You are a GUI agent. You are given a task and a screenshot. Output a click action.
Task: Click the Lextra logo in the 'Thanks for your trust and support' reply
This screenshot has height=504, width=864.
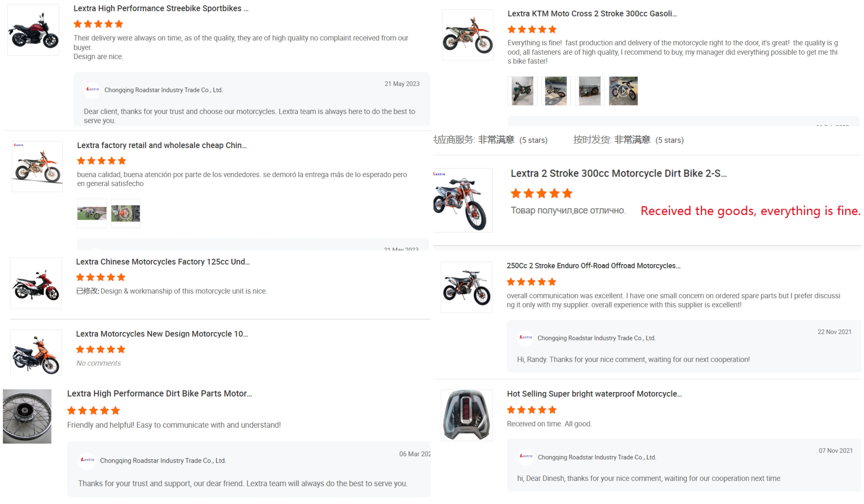coord(87,460)
